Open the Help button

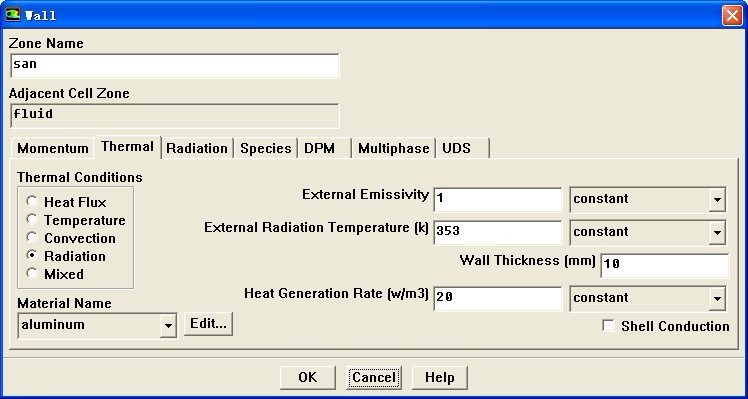click(439, 378)
